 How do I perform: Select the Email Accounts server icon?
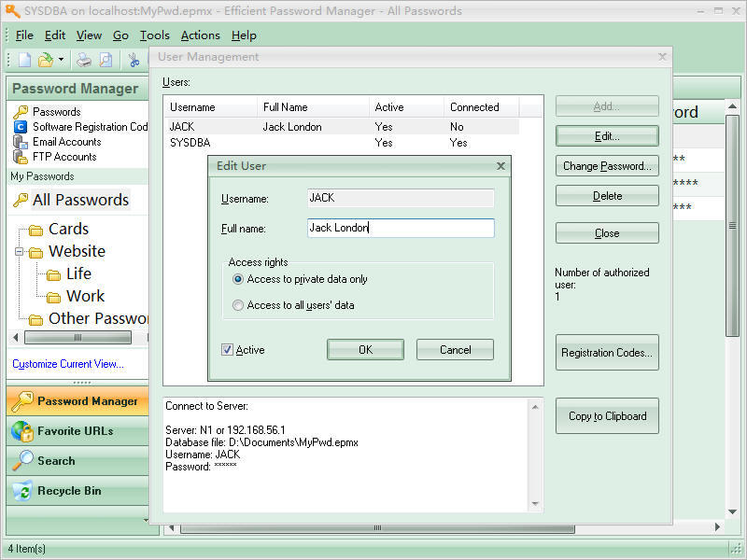[21, 142]
